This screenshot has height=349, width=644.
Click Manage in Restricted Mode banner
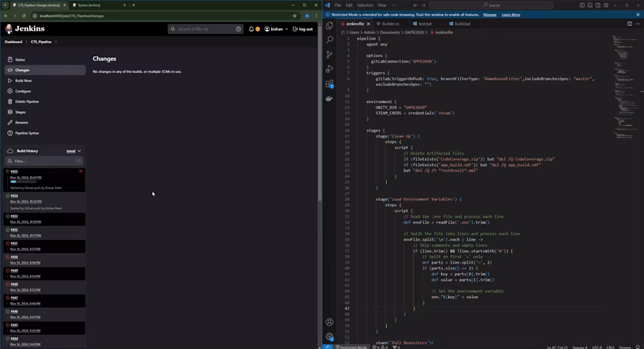(489, 15)
